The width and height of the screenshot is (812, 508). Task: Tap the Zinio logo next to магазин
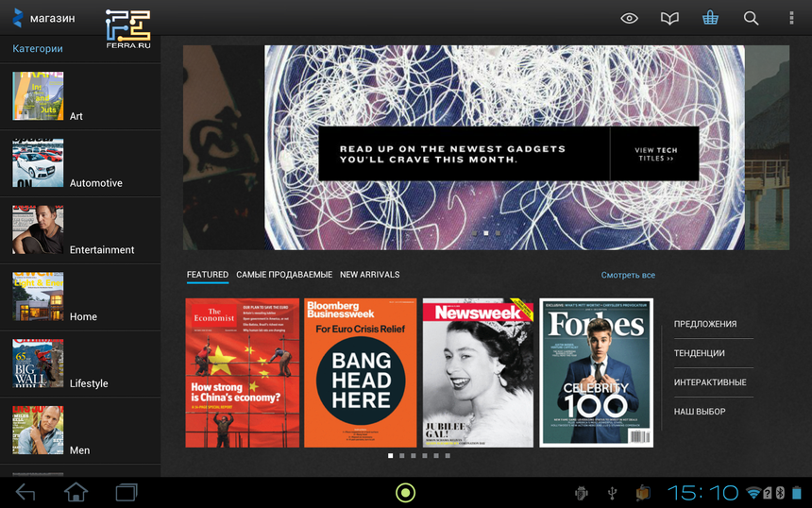(x=18, y=18)
